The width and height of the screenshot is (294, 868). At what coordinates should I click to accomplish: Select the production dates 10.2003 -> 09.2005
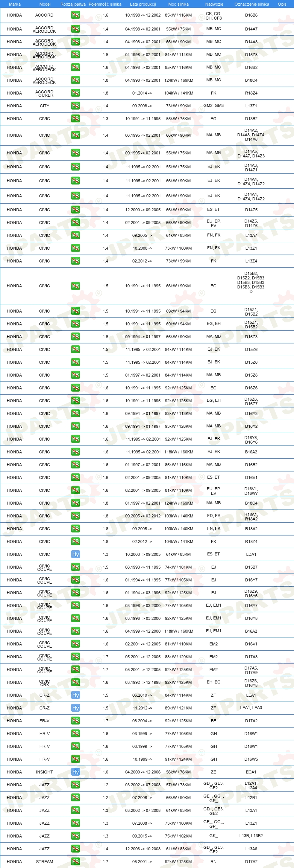click(143, 554)
